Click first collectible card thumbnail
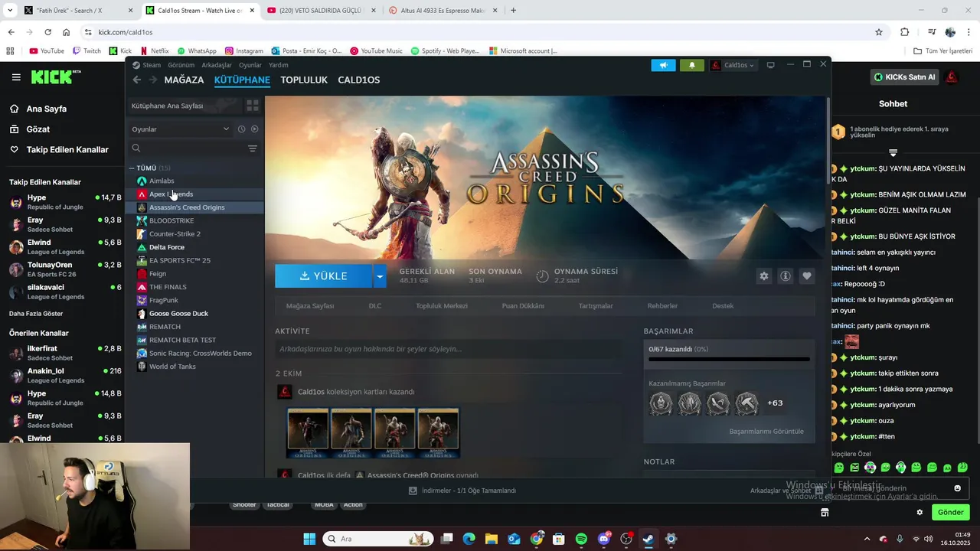Viewport: 980px width, 551px height. tap(308, 433)
